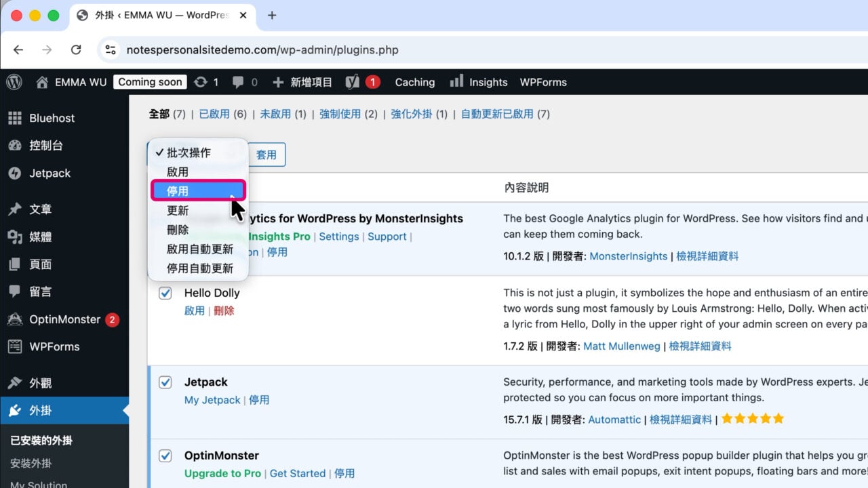868x488 pixels.
Task: Click 停用 link under OptinMonster
Action: 344,473
